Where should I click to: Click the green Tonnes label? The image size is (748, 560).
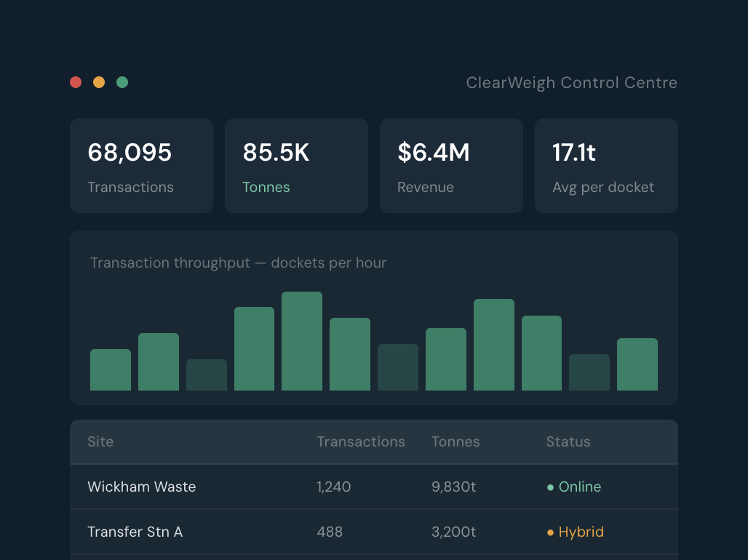pyautogui.click(x=266, y=187)
